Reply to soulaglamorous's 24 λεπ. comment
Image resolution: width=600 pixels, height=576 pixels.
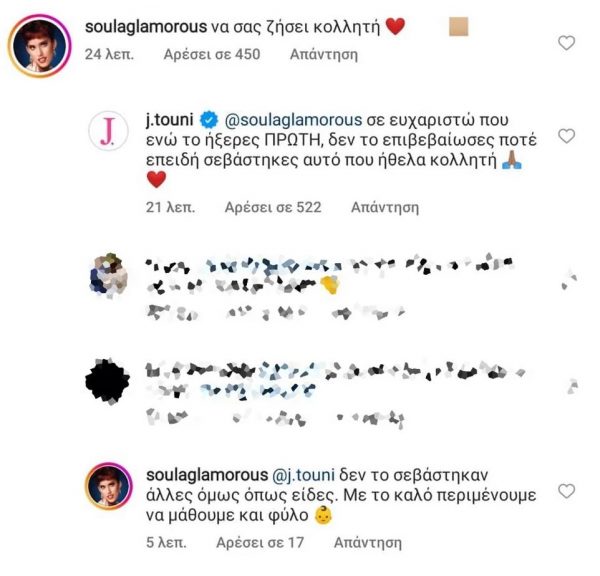point(324,54)
